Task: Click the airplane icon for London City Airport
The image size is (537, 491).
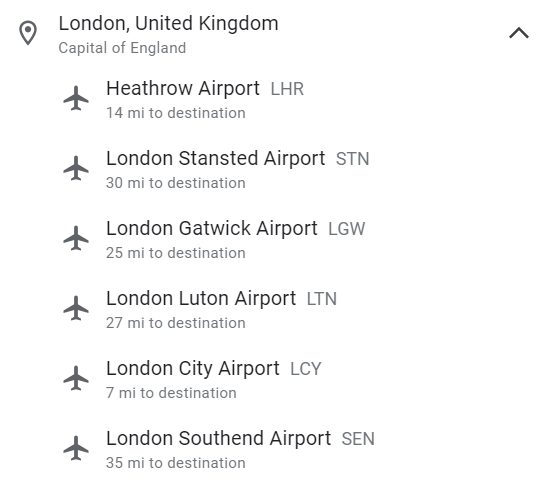Action: coord(76,378)
